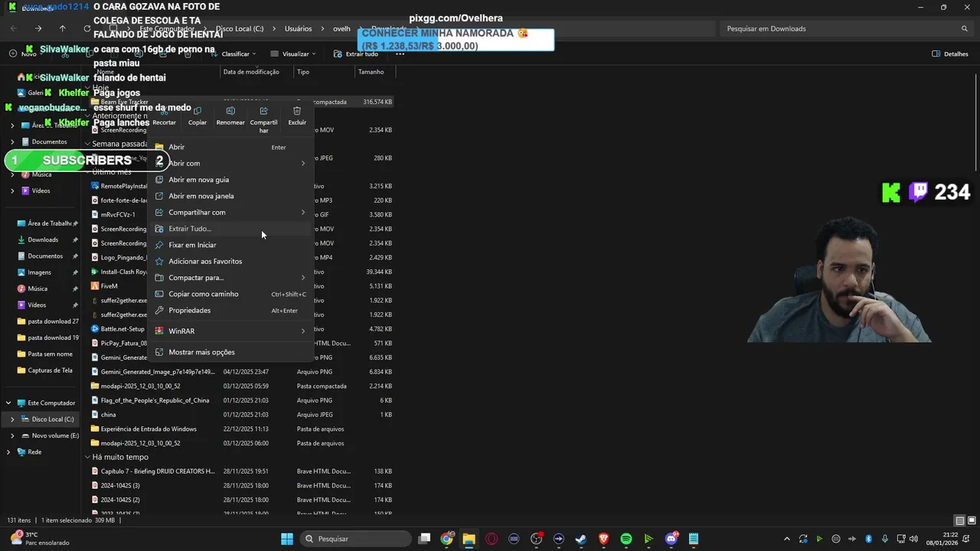Open the Visualizar dropdown
This screenshot has height=551, width=980.
295,54
